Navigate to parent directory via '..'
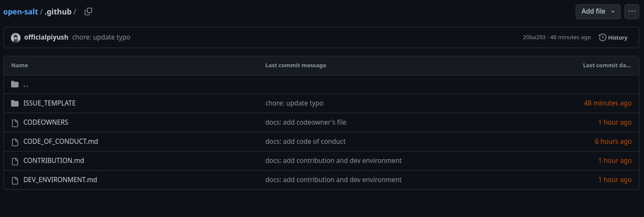 tap(26, 84)
